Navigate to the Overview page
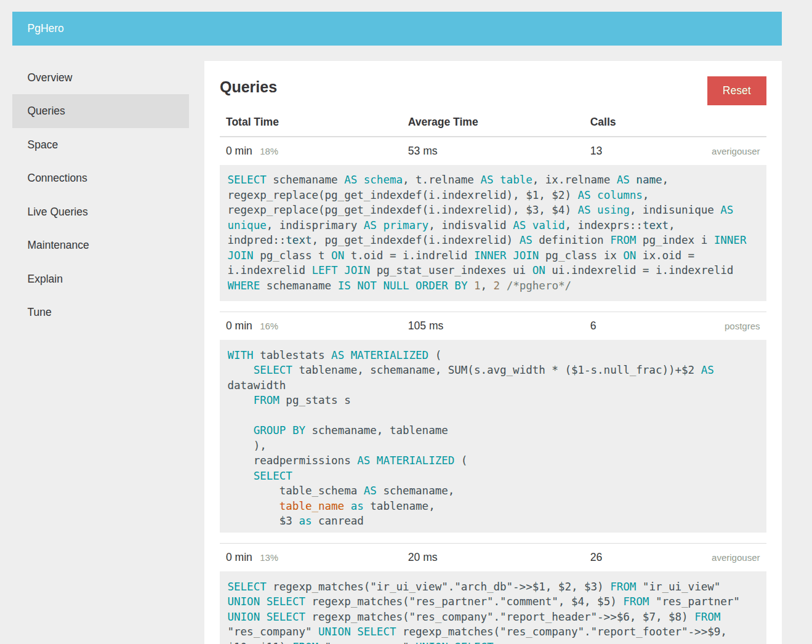This screenshot has width=812, height=644. [x=50, y=78]
